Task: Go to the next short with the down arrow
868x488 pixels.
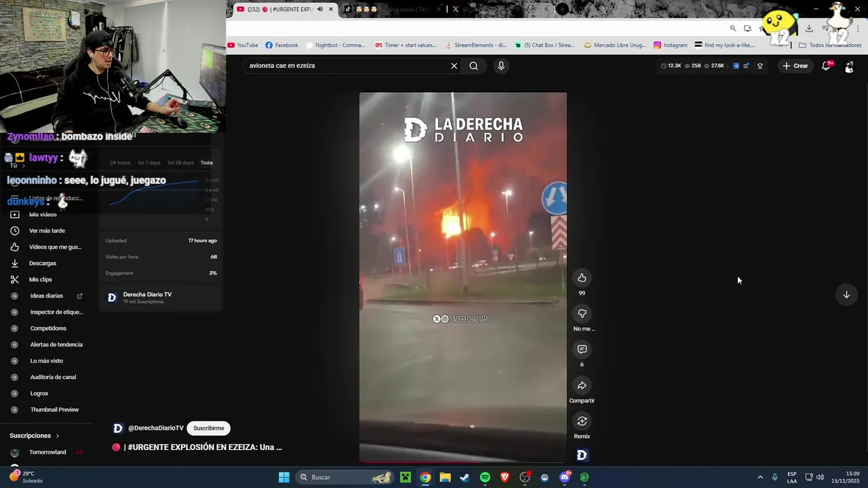Action: (846, 295)
